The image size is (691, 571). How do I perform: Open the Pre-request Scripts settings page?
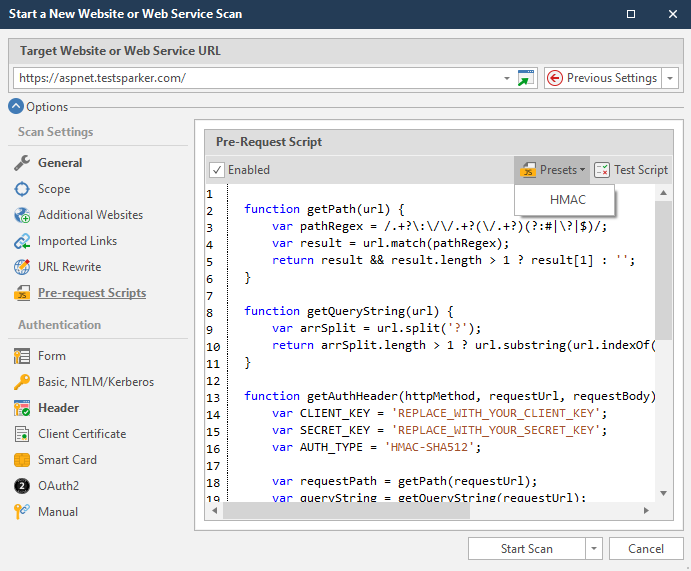pyautogui.click(x=91, y=293)
